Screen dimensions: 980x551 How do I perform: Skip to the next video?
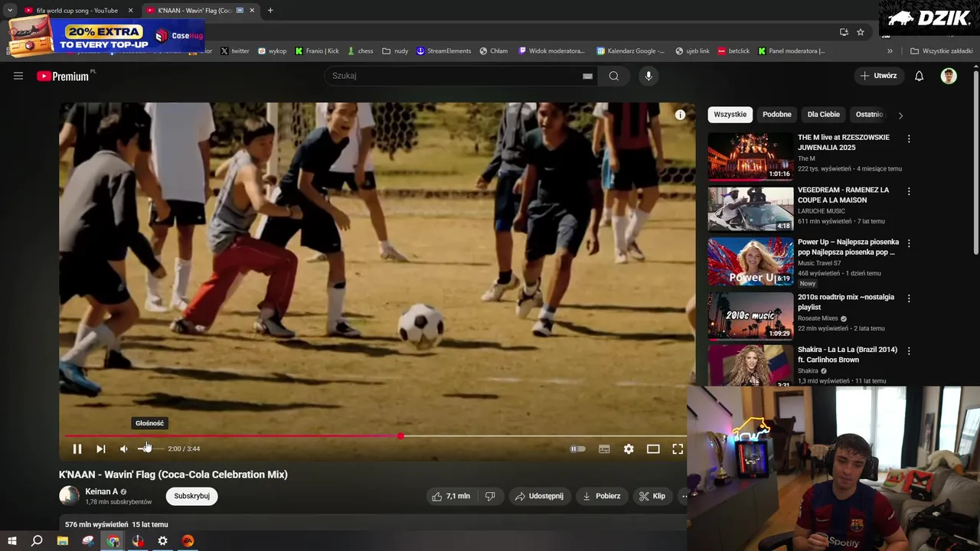click(100, 449)
